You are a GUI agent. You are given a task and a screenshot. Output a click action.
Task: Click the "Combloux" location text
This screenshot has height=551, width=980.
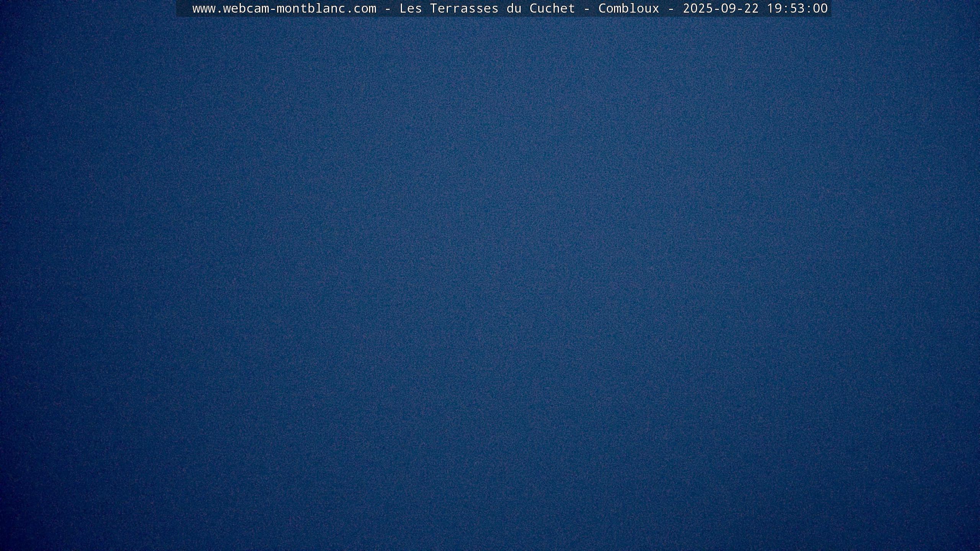[x=629, y=8]
